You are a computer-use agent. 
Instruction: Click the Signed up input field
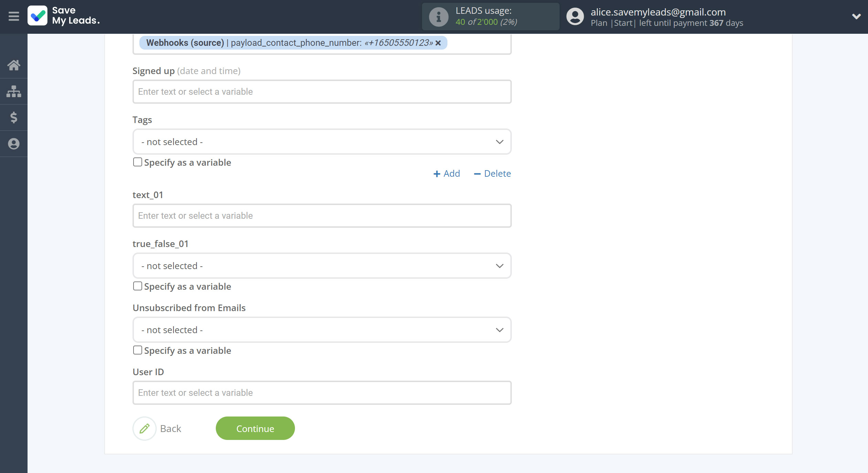[x=322, y=92]
